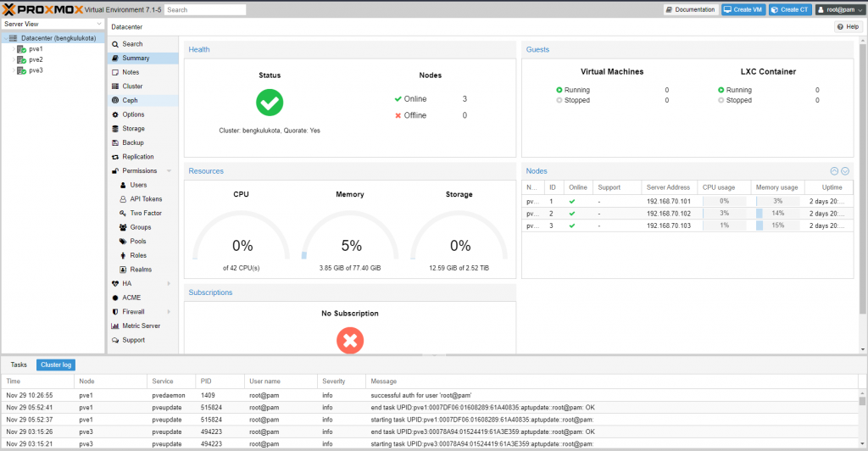Open the API Tokens icon
Viewport: 868px width, 451px height.
tap(123, 199)
